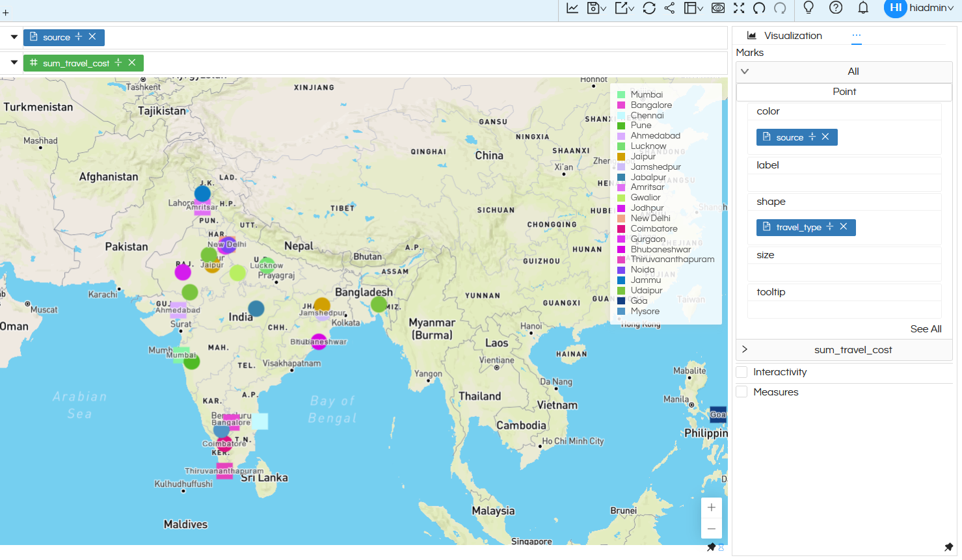The image size is (962, 560).
Task: Click move handle on sum_travel_cost pill
Action: (118, 62)
